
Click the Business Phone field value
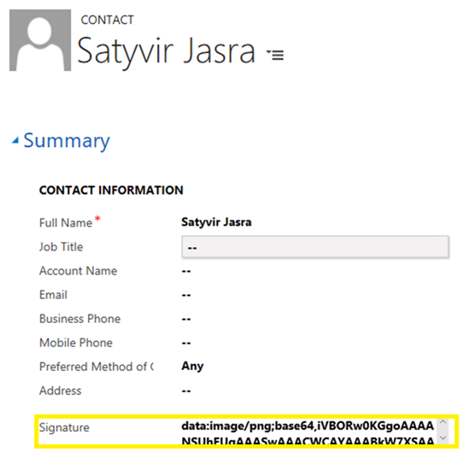tap(186, 319)
